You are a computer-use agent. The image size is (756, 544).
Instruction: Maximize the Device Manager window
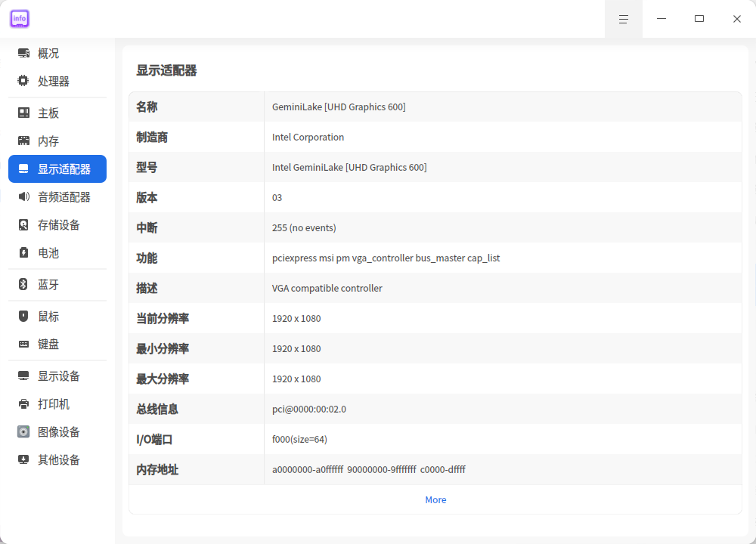pyautogui.click(x=699, y=19)
